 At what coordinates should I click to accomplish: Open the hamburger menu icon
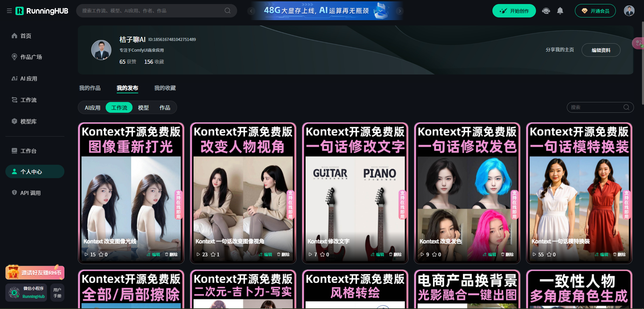pyautogui.click(x=9, y=11)
